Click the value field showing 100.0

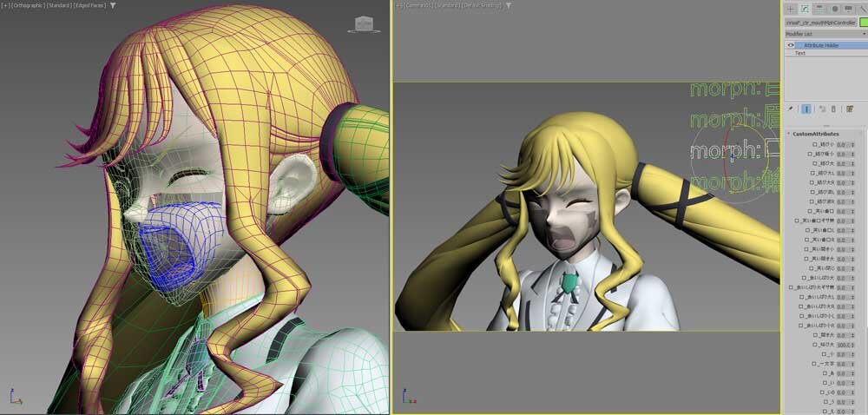point(844,345)
